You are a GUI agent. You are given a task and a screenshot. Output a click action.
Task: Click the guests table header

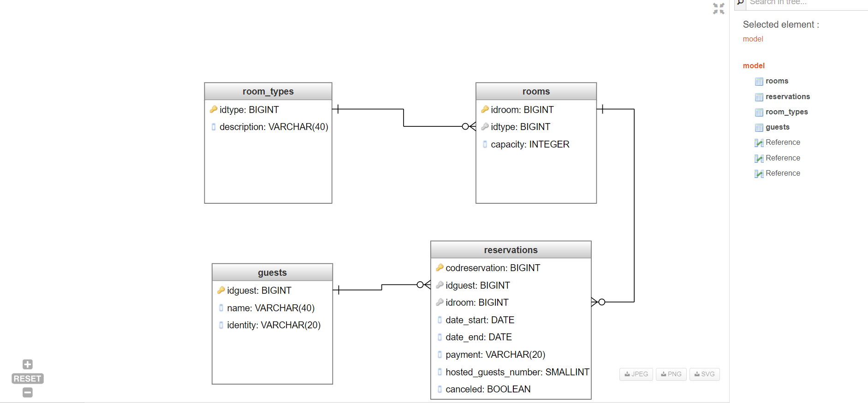272,273
